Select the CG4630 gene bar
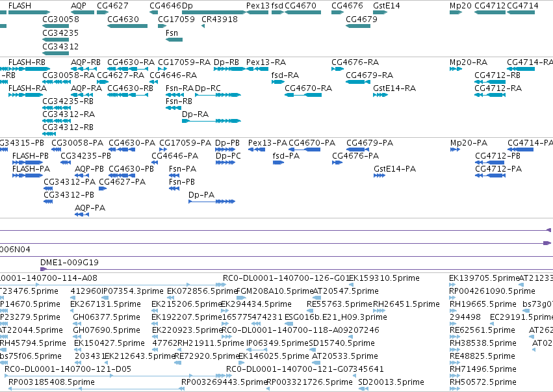The width and height of the screenshot is (553, 392). pyautogui.click(x=127, y=26)
